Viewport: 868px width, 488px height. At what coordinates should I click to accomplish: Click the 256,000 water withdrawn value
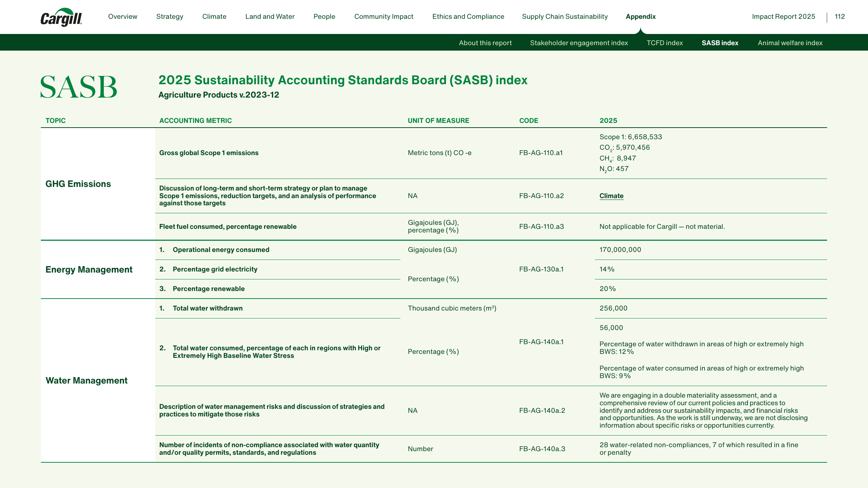(x=613, y=308)
